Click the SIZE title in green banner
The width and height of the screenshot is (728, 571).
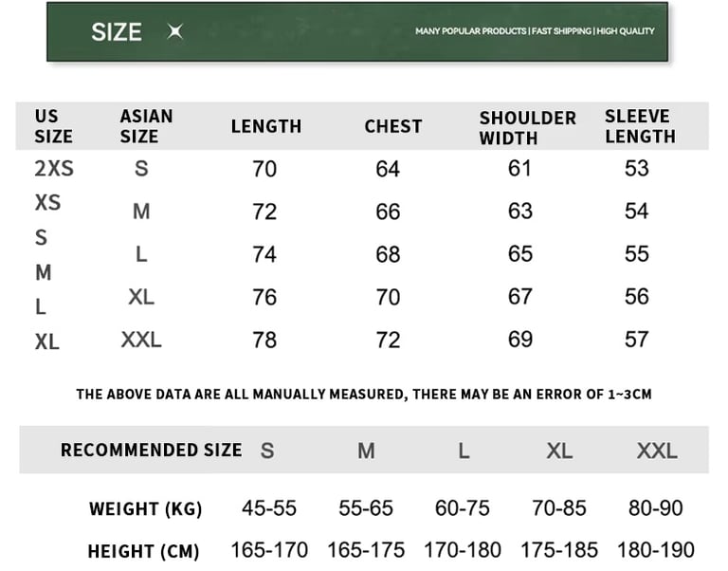(x=116, y=32)
